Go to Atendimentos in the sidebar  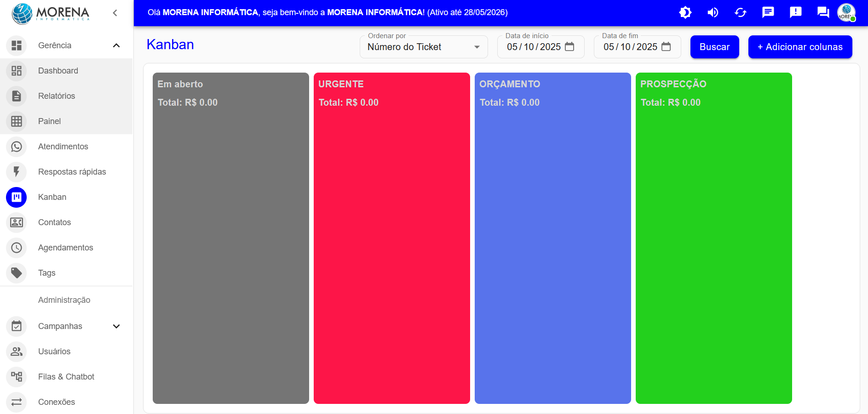tap(63, 147)
